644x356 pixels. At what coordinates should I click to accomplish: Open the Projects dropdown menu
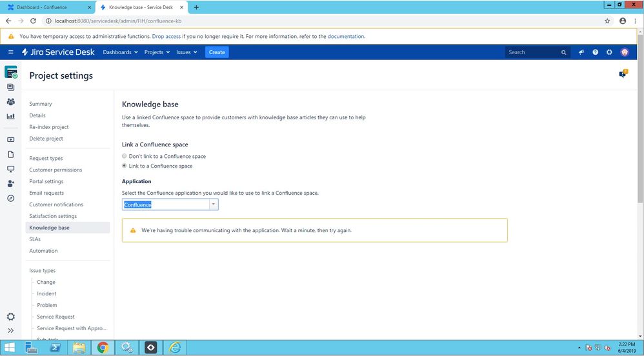coord(157,52)
